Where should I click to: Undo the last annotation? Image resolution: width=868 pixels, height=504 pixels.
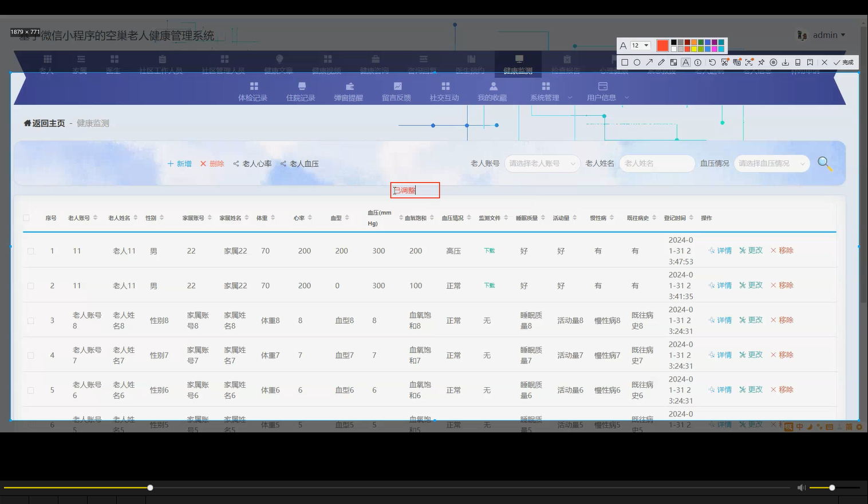tap(712, 62)
